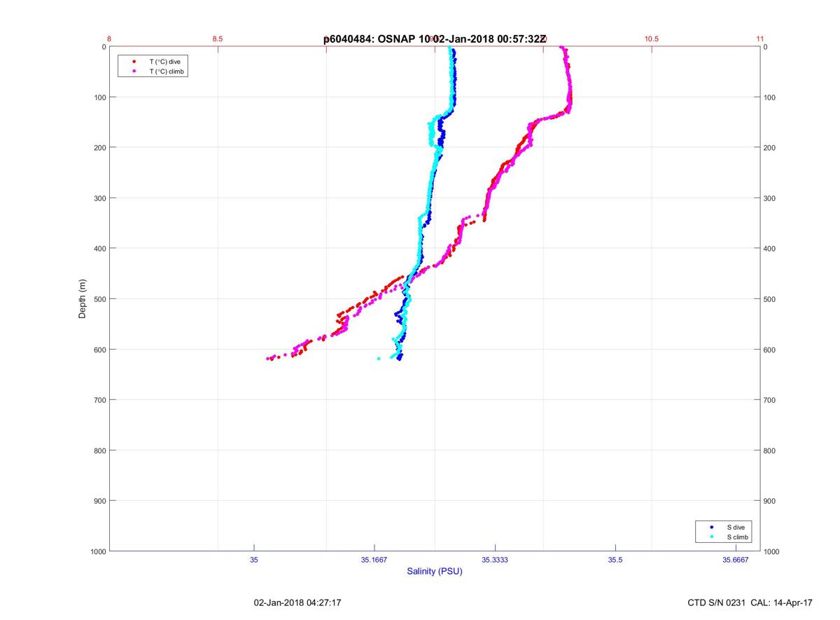Click the 'Salinity (PSU)' axis label
The width and height of the screenshot is (840, 620).
coord(435,571)
